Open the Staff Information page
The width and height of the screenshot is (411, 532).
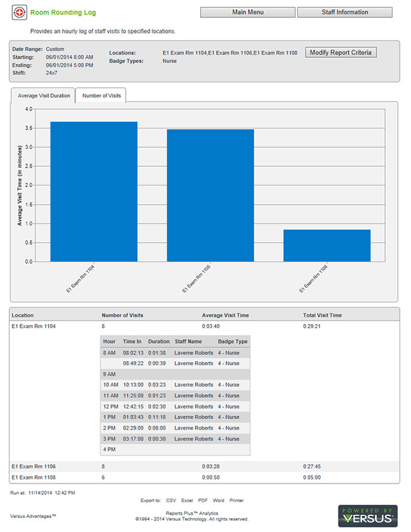tap(346, 12)
